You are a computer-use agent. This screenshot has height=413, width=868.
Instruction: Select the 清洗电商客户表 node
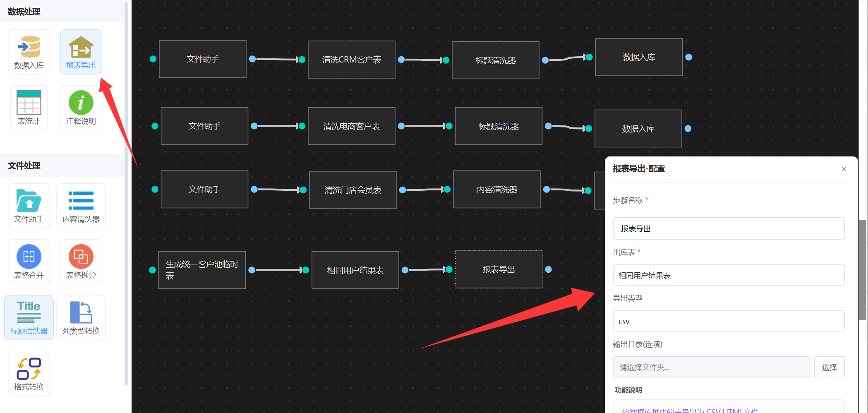pyautogui.click(x=352, y=126)
